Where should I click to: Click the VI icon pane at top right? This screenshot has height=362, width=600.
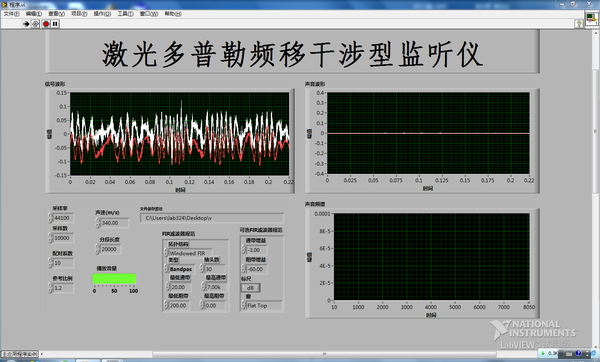point(592,18)
